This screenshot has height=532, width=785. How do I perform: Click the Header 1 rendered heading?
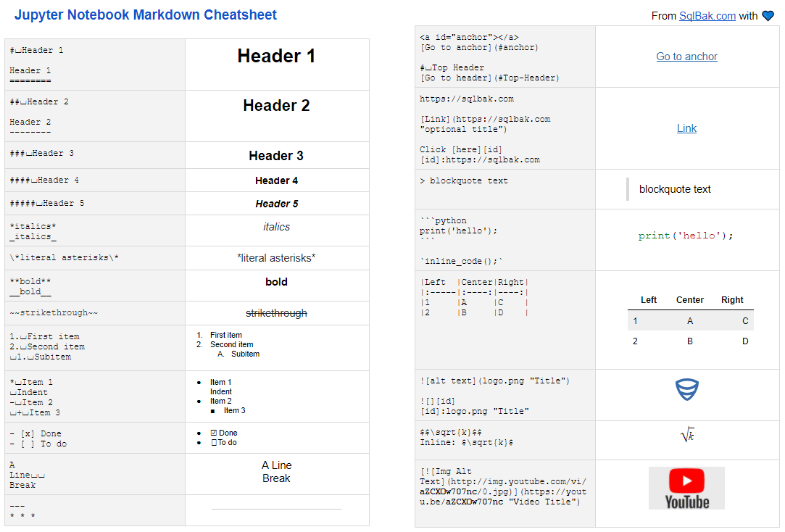coord(276,56)
